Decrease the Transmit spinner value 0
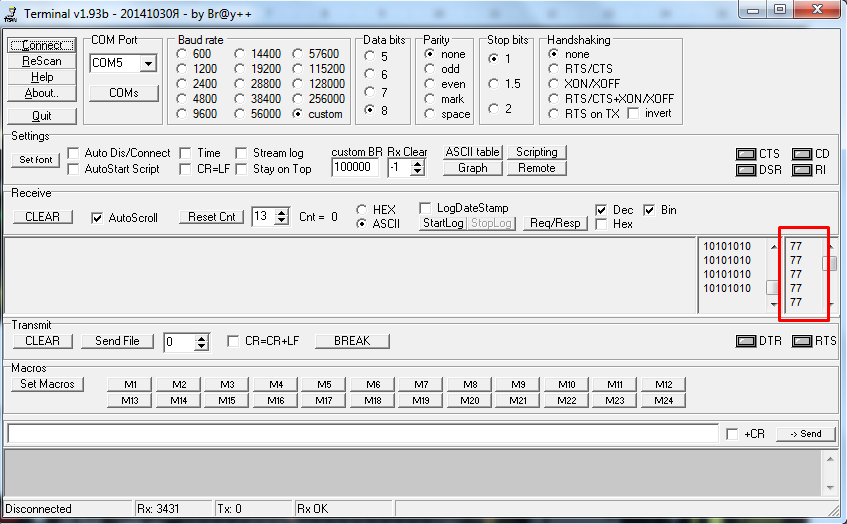This screenshot has width=847, height=524. (201, 346)
